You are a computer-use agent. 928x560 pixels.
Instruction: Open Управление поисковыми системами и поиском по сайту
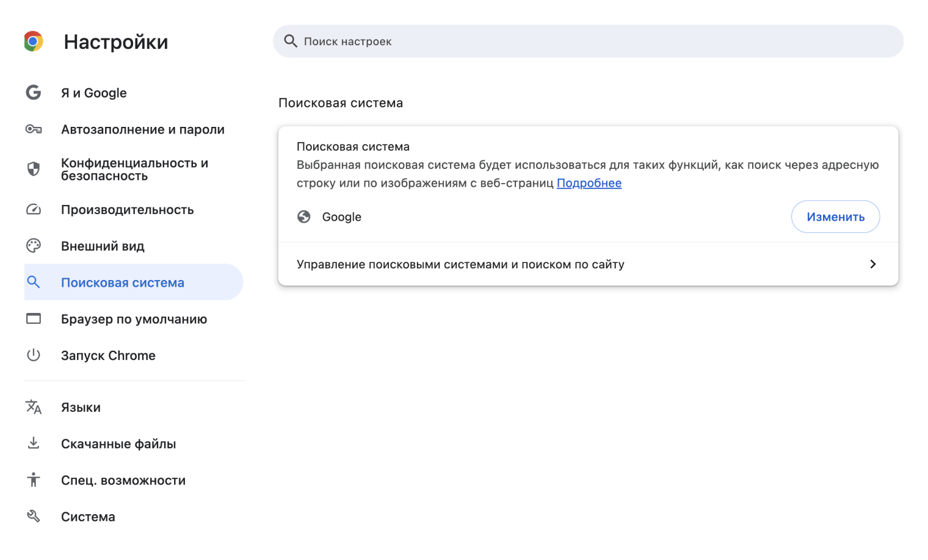pyautogui.click(x=588, y=264)
